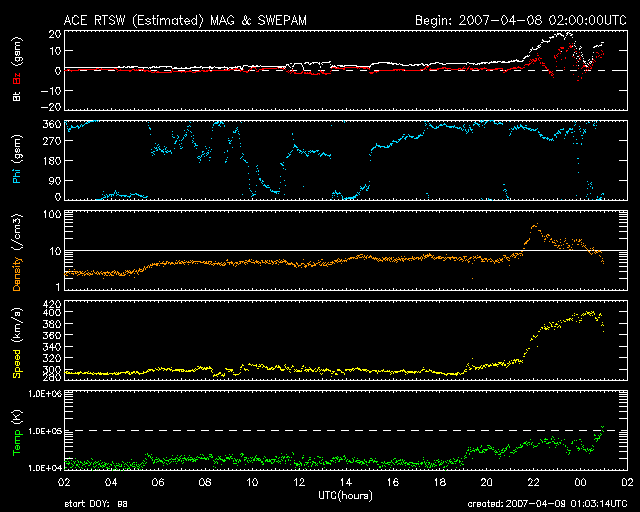Click the '1.0E+04' temperature tick label

pyautogui.click(x=45, y=468)
